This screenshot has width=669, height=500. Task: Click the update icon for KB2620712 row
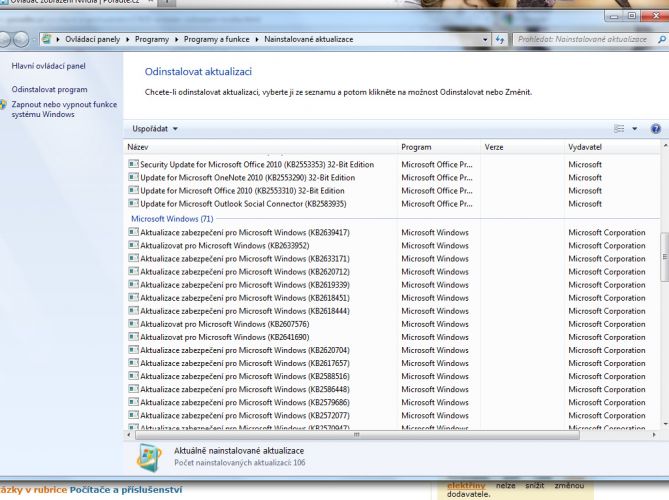pos(133,271)
